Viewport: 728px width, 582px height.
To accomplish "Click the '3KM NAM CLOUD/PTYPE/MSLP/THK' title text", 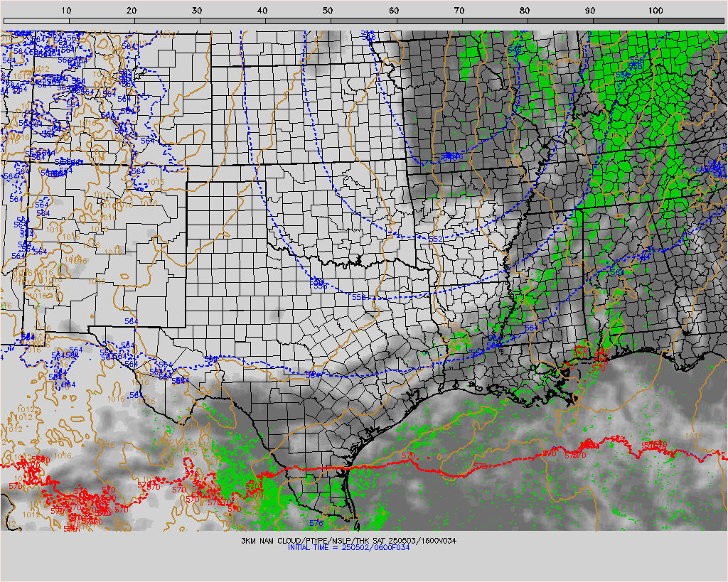I will (x=305, y=541).
